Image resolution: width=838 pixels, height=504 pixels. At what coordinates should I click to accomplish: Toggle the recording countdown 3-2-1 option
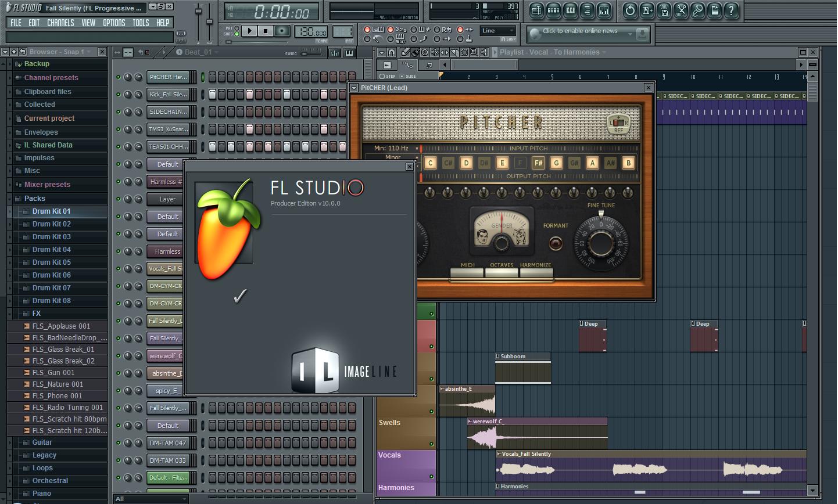click(391, 30)
